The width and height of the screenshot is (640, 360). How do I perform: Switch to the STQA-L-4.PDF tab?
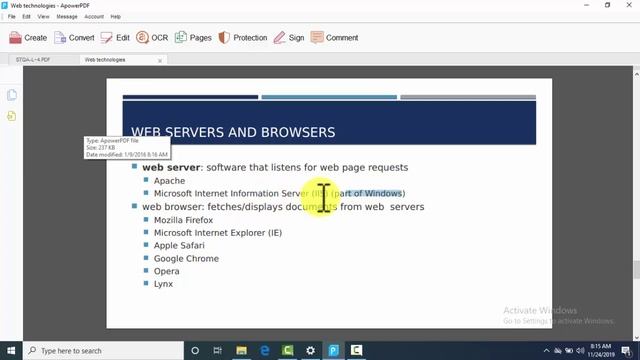point(33,60)
